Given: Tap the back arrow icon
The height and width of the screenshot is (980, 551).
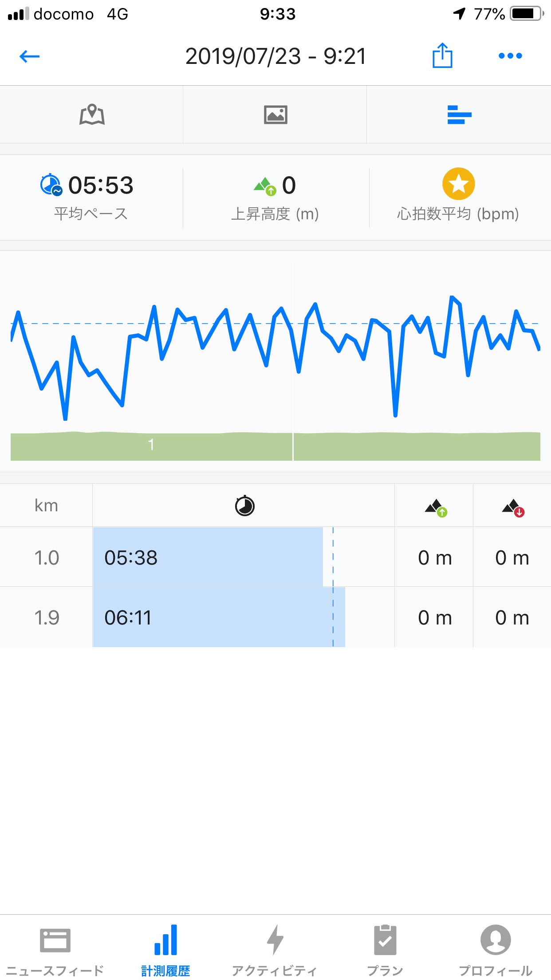Looking at the screenshot, I should [x=30, y=56].
